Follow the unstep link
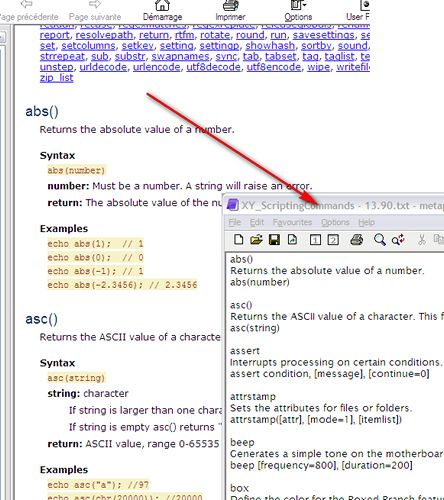Image resolution: width=444 pixels, height=500 pixels. click(56, 67)
